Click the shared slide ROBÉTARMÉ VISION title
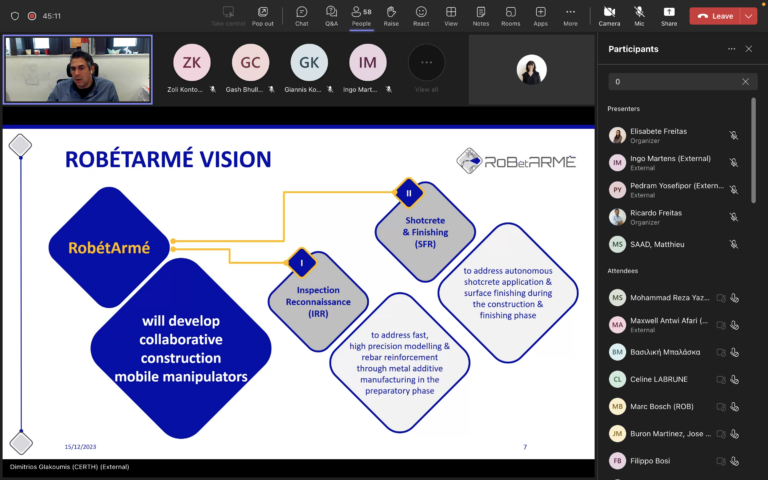 click(168, 159)
